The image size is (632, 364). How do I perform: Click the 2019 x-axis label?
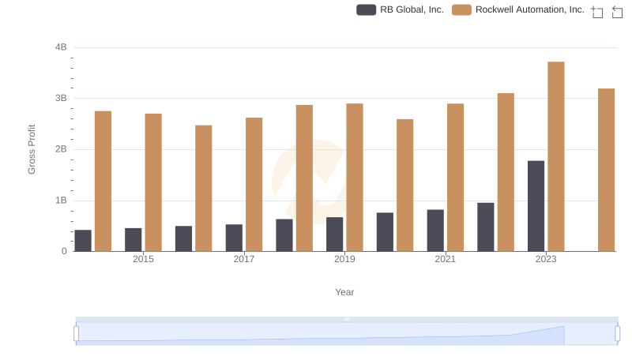344,259
